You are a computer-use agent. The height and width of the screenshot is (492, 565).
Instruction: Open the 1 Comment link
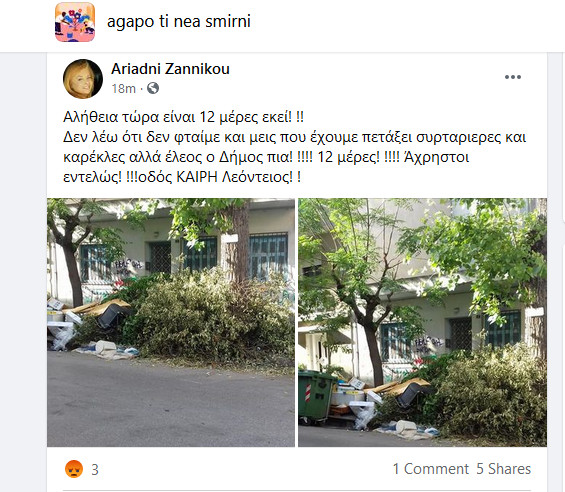(x=431, y=469)
